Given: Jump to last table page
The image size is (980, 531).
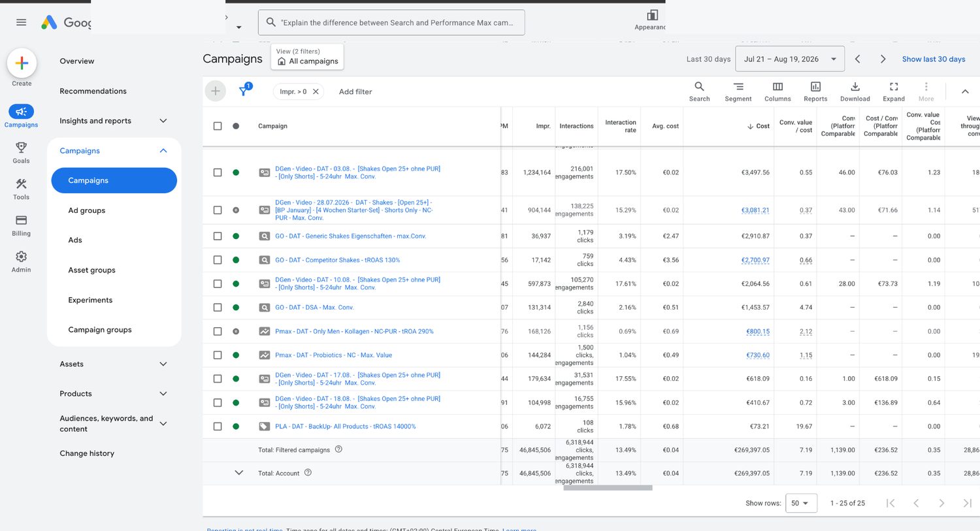Looking at the screenshot, I should coord(967,503).
